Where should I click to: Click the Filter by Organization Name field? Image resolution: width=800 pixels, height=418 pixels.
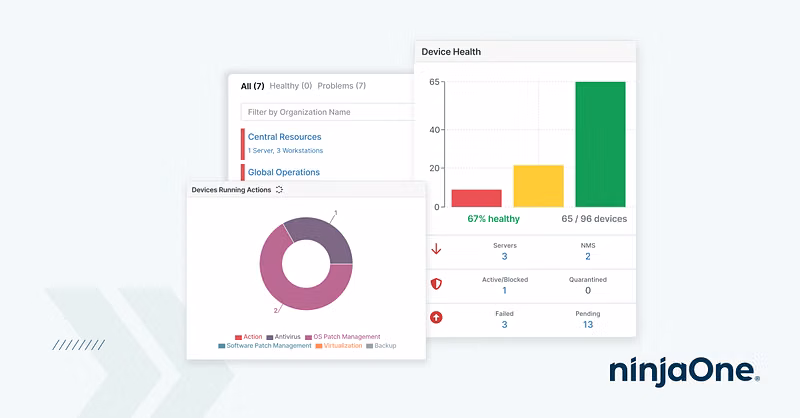[328, 112]
